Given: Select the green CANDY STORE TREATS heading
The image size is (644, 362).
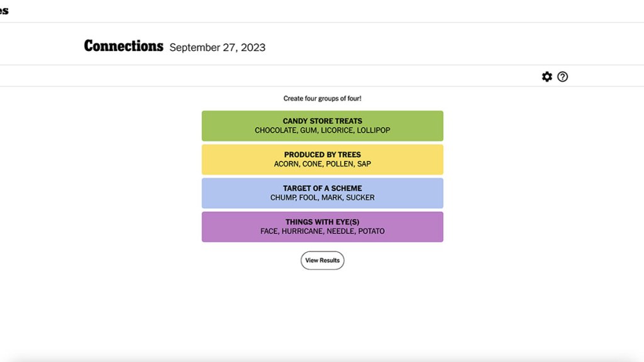Looking at the screenshot, I should click(322, 121).
